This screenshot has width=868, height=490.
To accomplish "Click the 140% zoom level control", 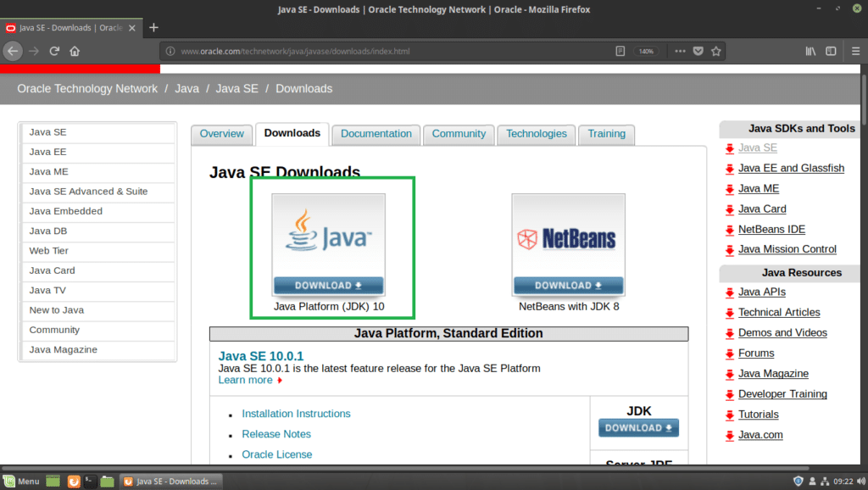I will (646, 50).
